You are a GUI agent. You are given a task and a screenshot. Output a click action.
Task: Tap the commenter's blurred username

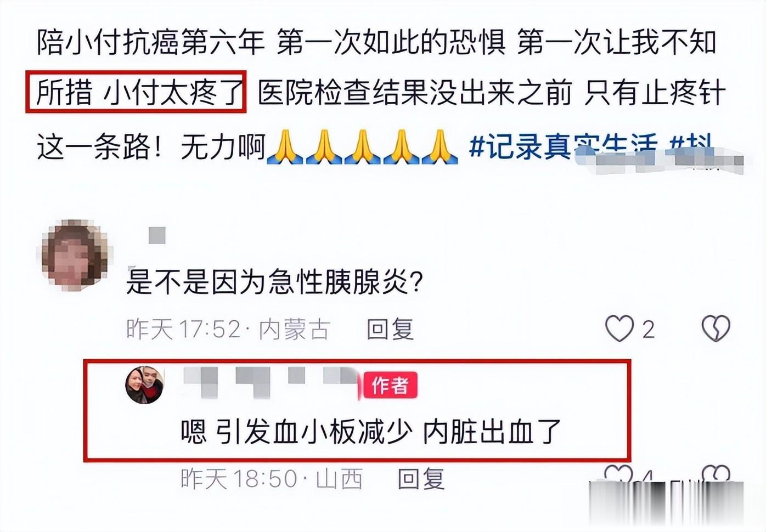157,235
